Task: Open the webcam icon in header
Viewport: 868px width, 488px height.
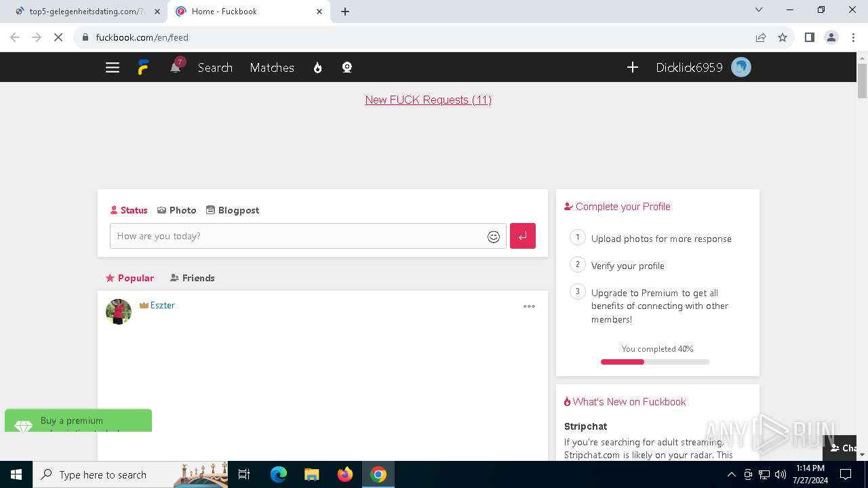Action: pos(347,68)
